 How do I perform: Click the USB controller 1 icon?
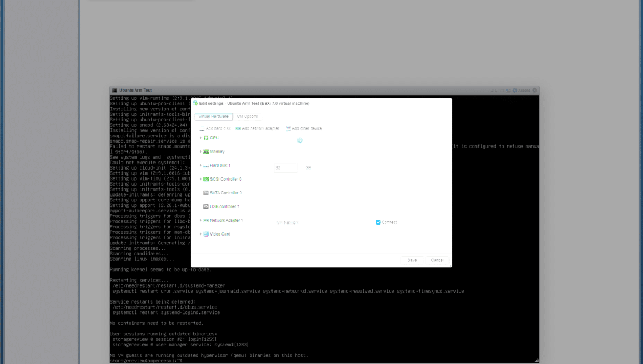click(206, 206)
